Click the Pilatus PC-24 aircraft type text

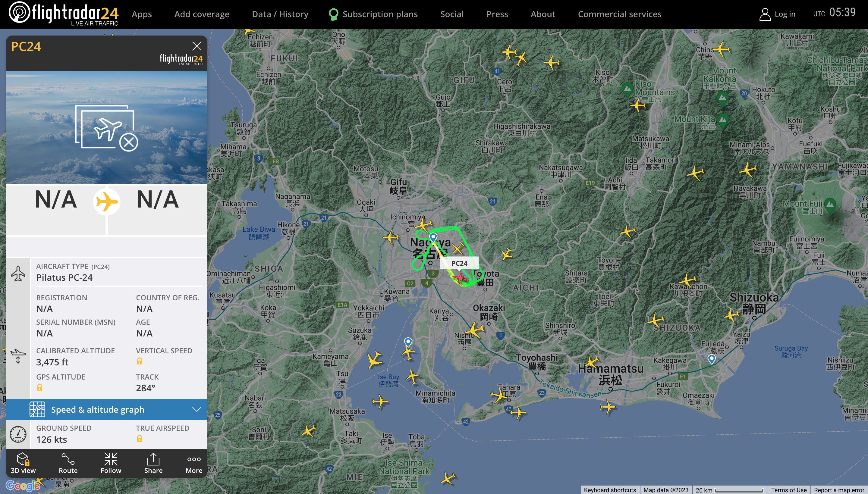pyautogui.click(x=64, y=277)
